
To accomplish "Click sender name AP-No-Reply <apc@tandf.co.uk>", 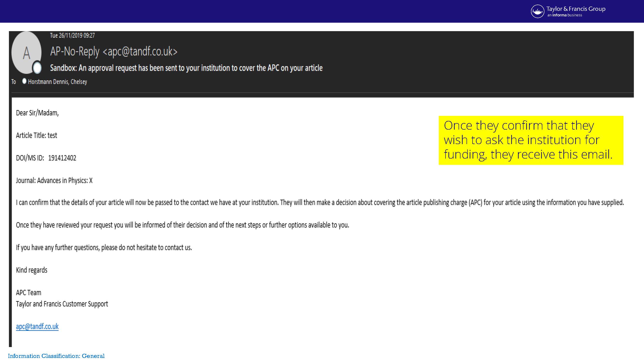I will [x=114, y=51].
